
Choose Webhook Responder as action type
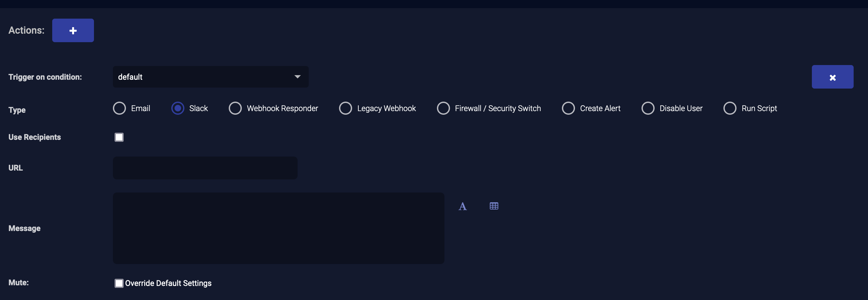[x=235, y=108]
